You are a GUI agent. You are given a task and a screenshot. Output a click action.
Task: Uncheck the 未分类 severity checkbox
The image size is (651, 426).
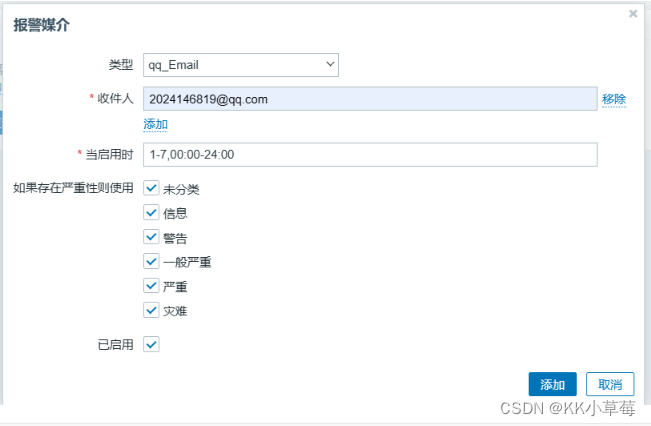(x=151, y=188)
